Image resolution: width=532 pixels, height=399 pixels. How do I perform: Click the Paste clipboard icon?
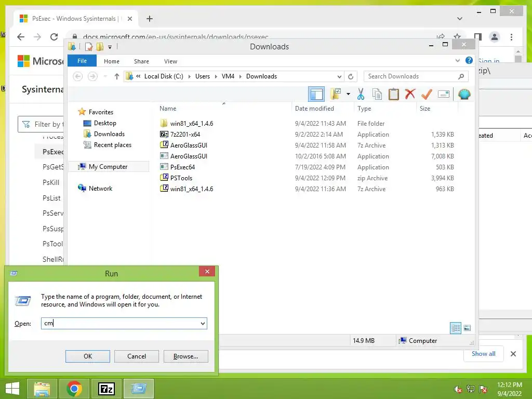[x=394, y=94]
